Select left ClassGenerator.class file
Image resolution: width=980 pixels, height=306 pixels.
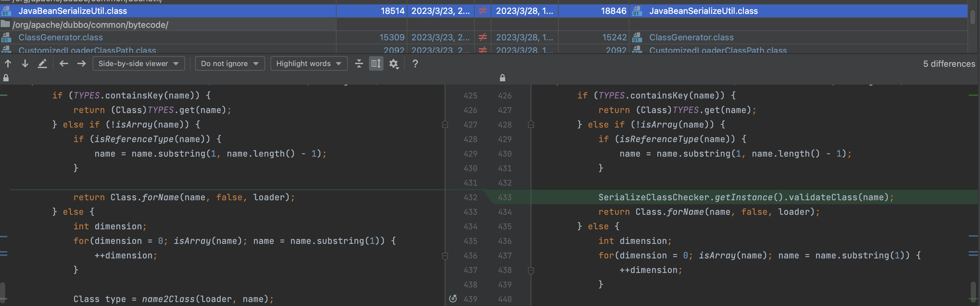point(61,37)
